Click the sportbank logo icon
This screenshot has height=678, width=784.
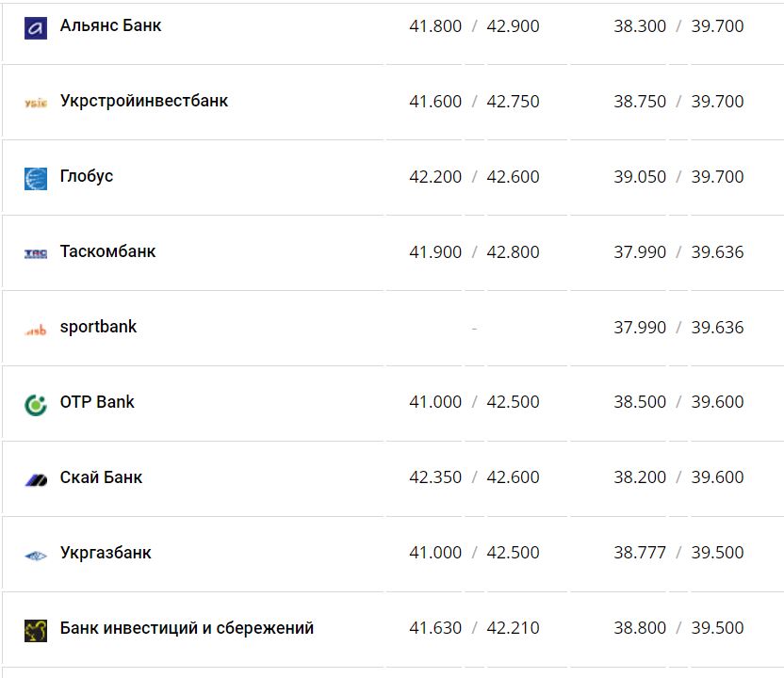tap(36, 330)
